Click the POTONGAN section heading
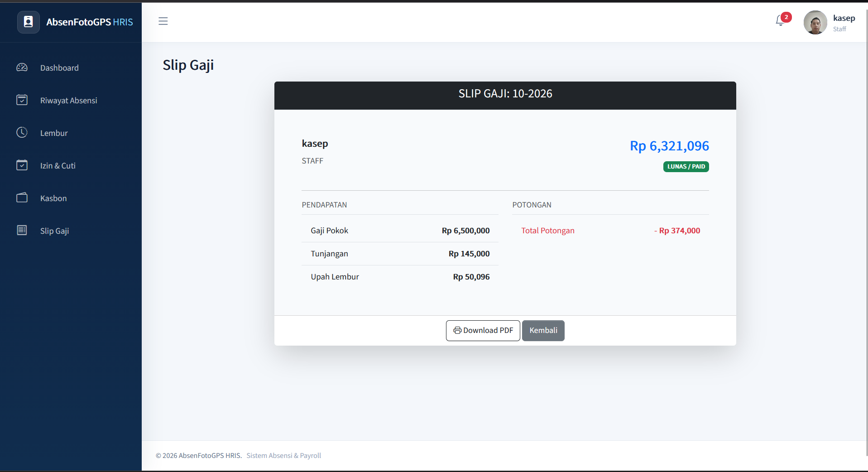Image resolution: width=868 pixels, height=472 pixels. tap(532, 205)
